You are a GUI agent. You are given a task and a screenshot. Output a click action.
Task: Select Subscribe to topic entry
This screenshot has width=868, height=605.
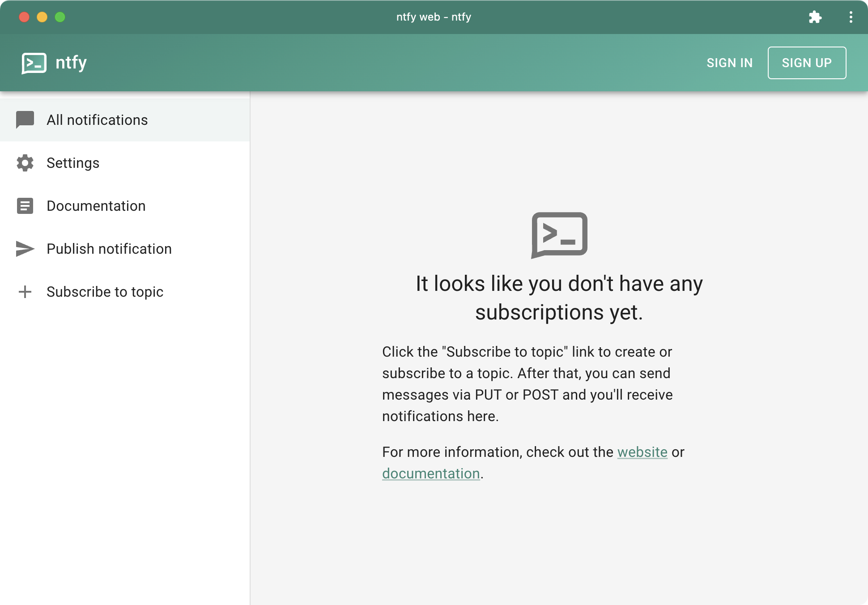pyautogui.click(x=105, y=292)
